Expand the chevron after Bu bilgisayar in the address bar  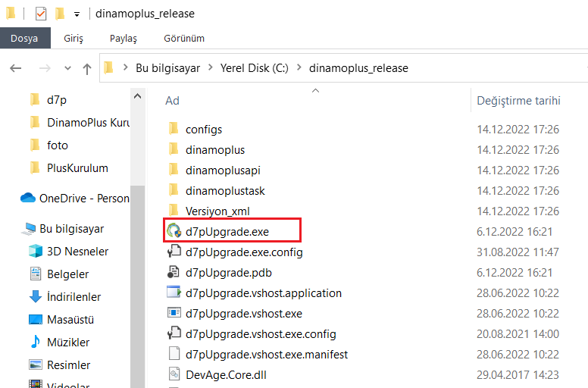coord(211,68)
